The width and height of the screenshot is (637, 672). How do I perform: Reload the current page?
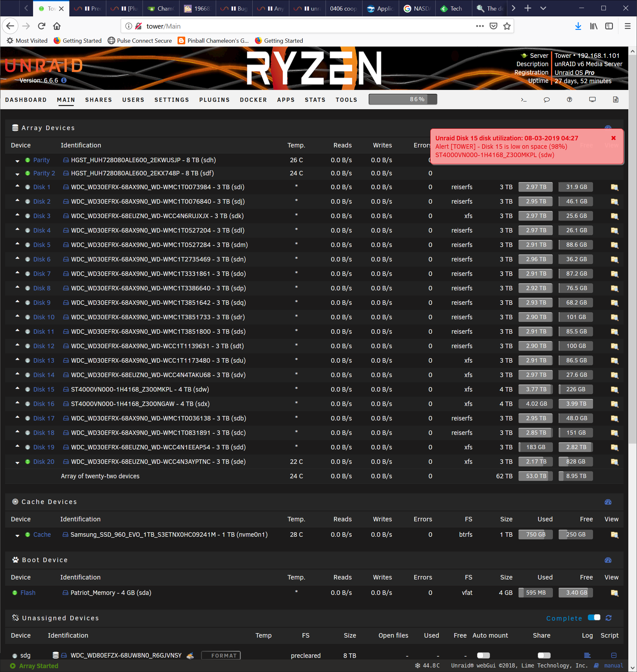(x=41, y=26)
